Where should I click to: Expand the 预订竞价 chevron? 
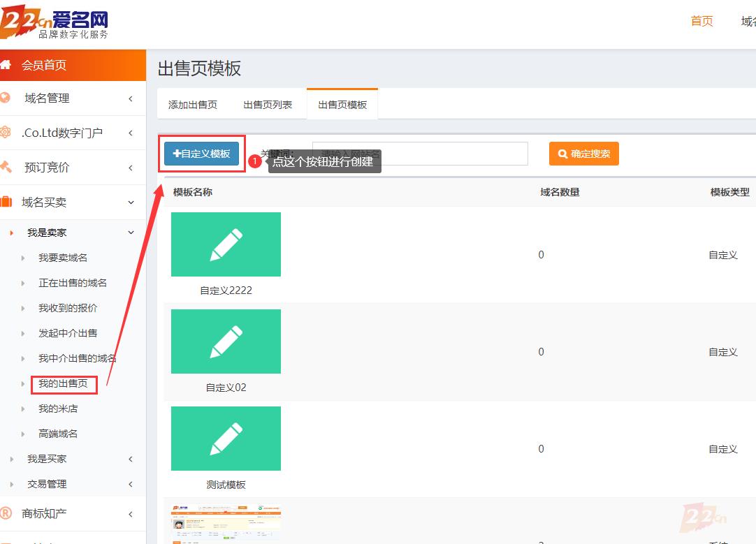tap(131, 168)
